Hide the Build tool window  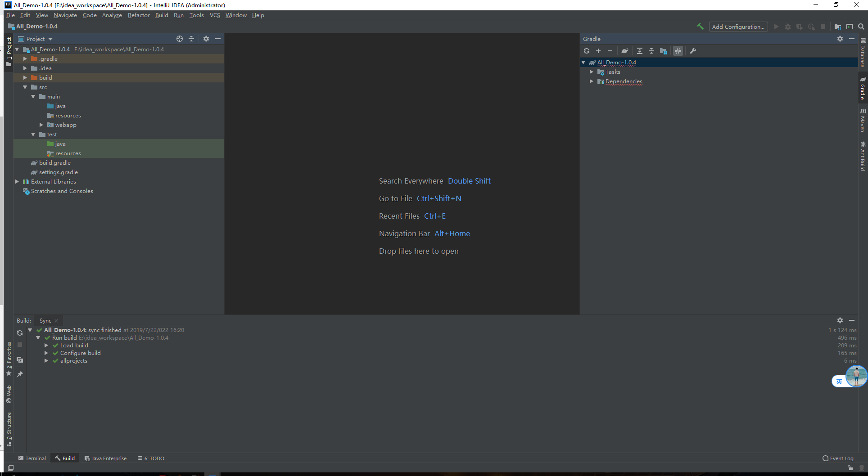pyautogui.click(x=852, y=320)
